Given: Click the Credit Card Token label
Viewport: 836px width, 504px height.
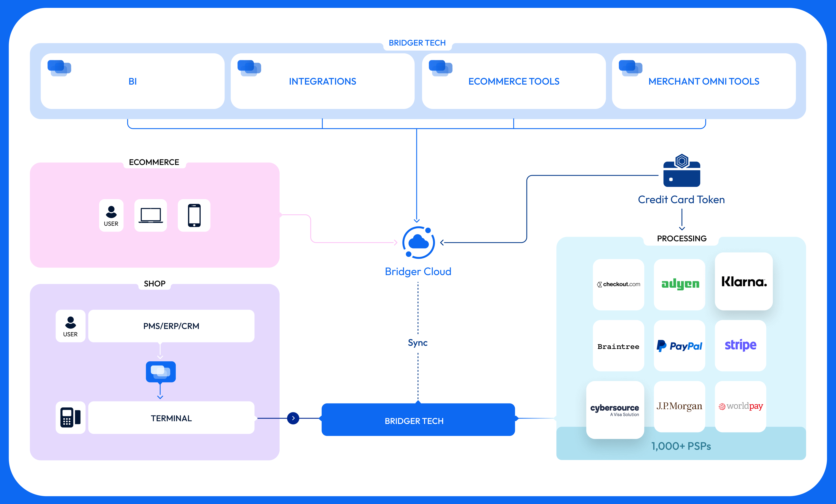Looking at the screenshot, I should tap(681, 199).
